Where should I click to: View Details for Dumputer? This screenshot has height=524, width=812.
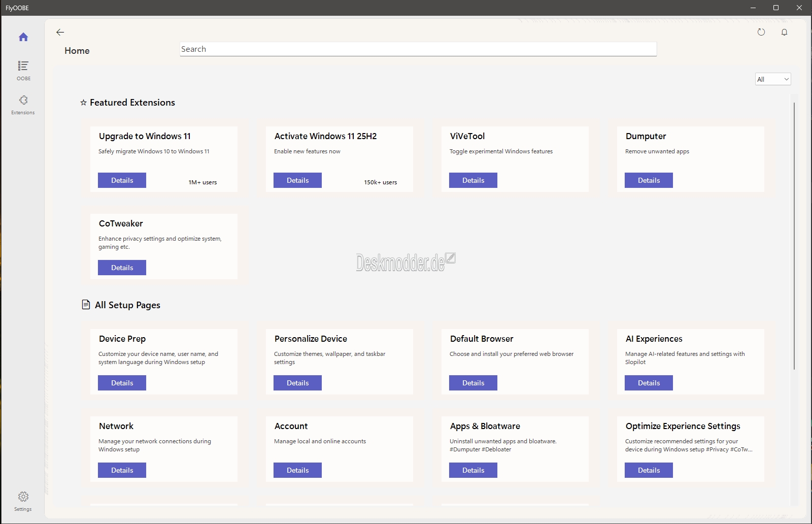click(649, 180)
